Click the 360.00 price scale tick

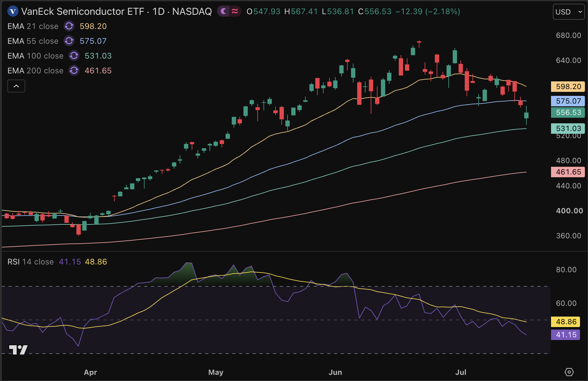coord(569,236)
